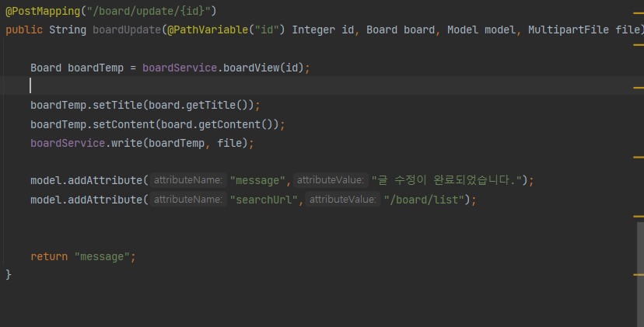The image size is (644, 327).
Task: Click the Board boardTemp declaration
Action: tap(77, 68)
